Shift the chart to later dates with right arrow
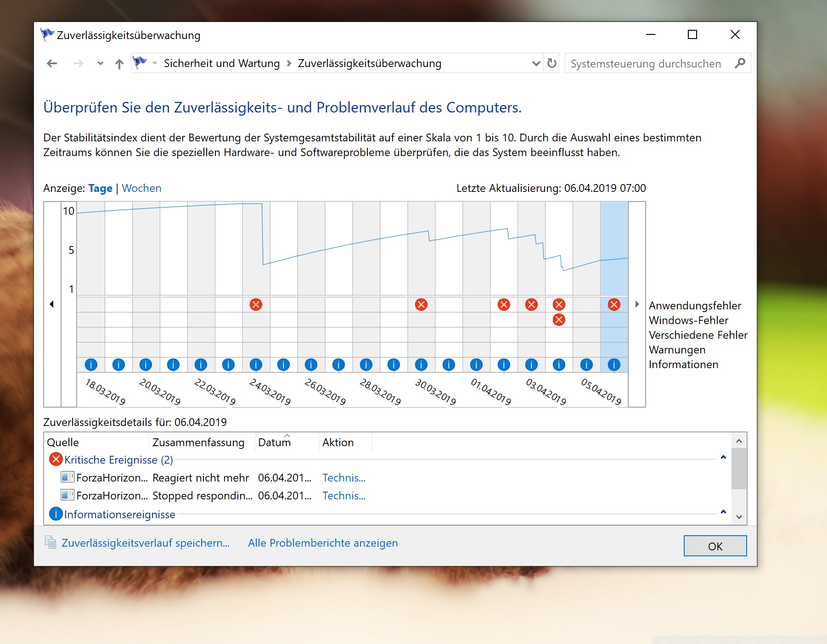Viewport: 827px width, 644px height. [x=637, y=304]
